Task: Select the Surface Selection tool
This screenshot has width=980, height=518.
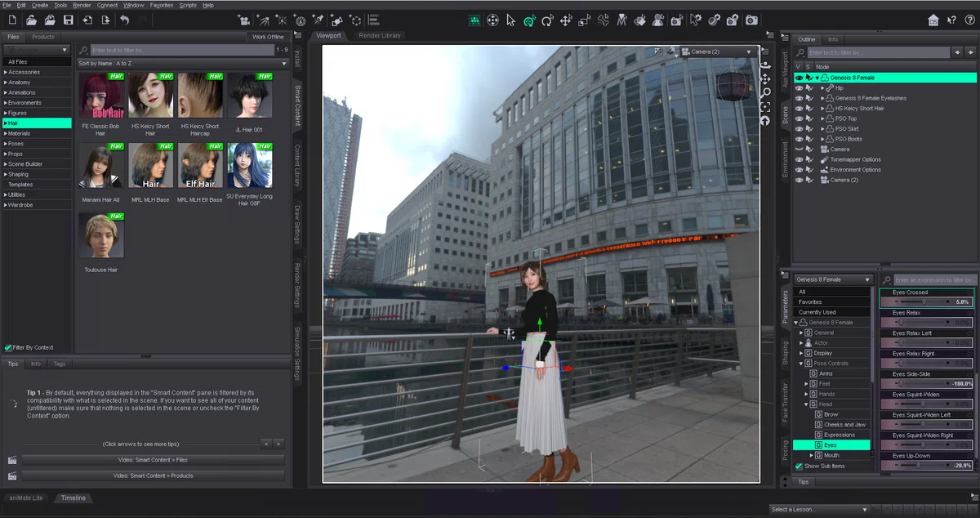Action: click(640, 20)
